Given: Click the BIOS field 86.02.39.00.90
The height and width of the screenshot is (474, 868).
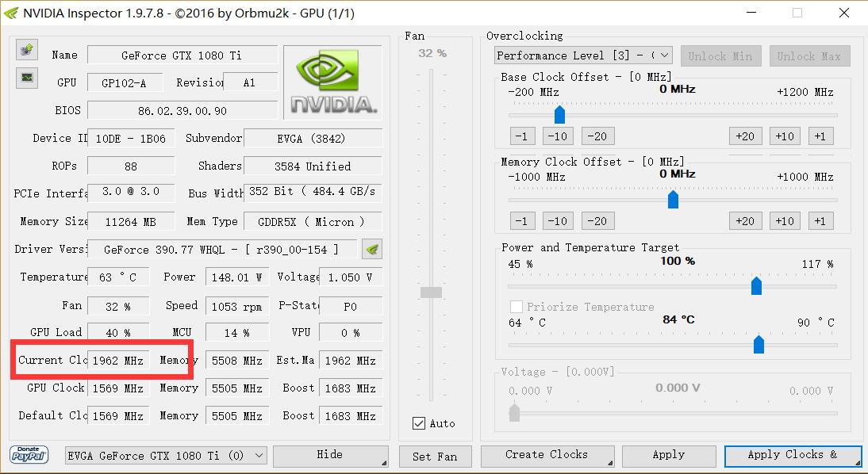Looking at the screenshot, I should 182,111.
